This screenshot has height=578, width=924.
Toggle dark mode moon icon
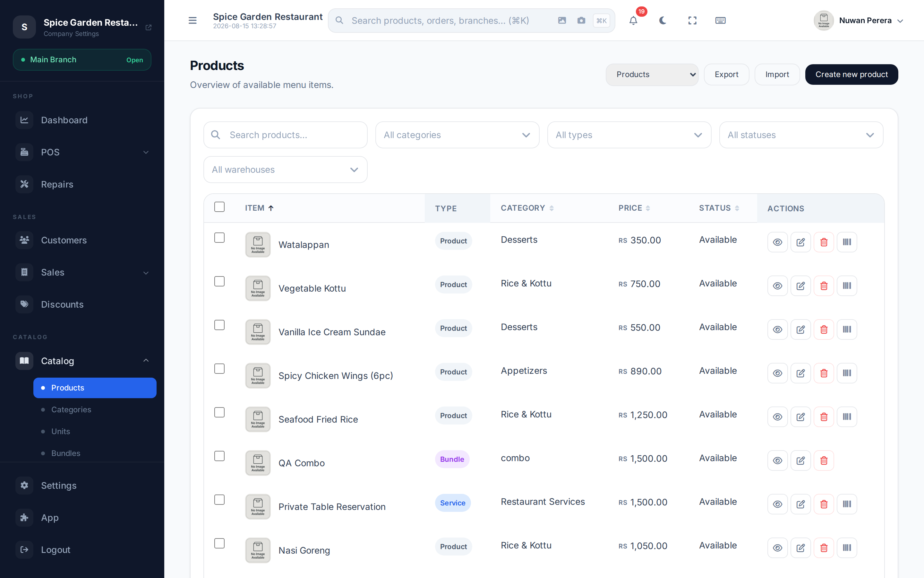(663, 21)
